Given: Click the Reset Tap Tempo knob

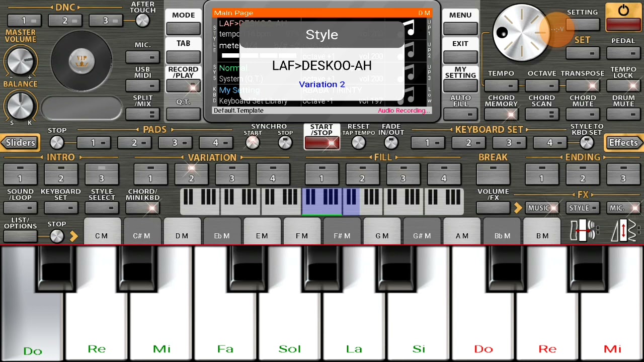Looking at the screenshot, I should pos(358,143).
